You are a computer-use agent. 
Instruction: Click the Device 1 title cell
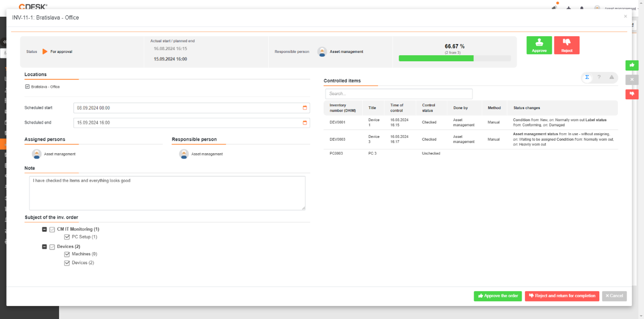click(374, 122)
